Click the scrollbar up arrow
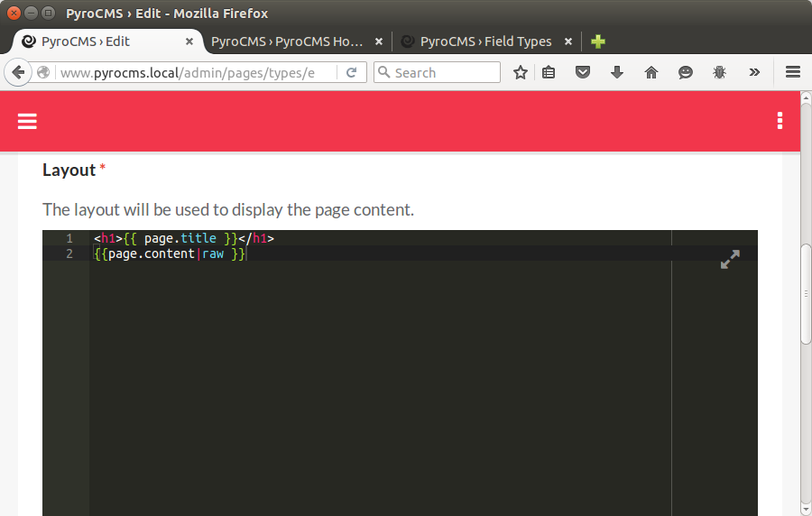The width and height of the screenshot is (812, 516). pyautogui.click(x=806, y=97)
